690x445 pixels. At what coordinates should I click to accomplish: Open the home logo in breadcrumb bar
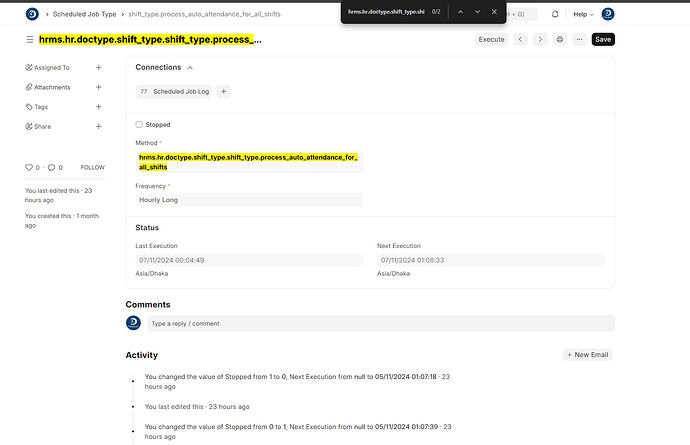[x=32, y=14]
